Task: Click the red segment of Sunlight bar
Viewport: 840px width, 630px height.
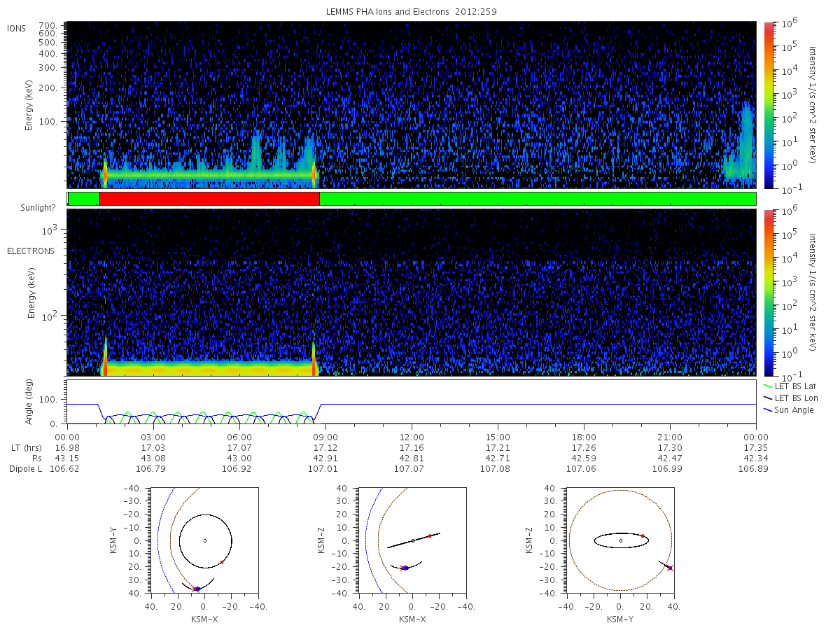Action: (x=209, y=199)
